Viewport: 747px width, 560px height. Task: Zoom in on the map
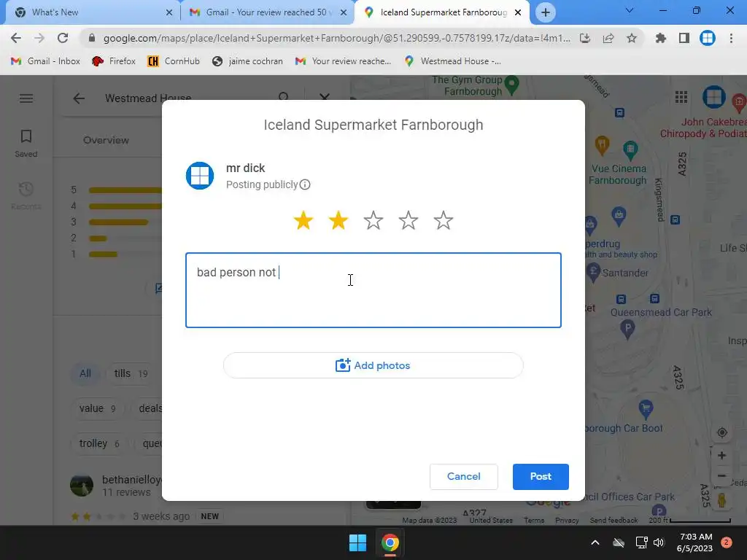[x=721, y=455]
